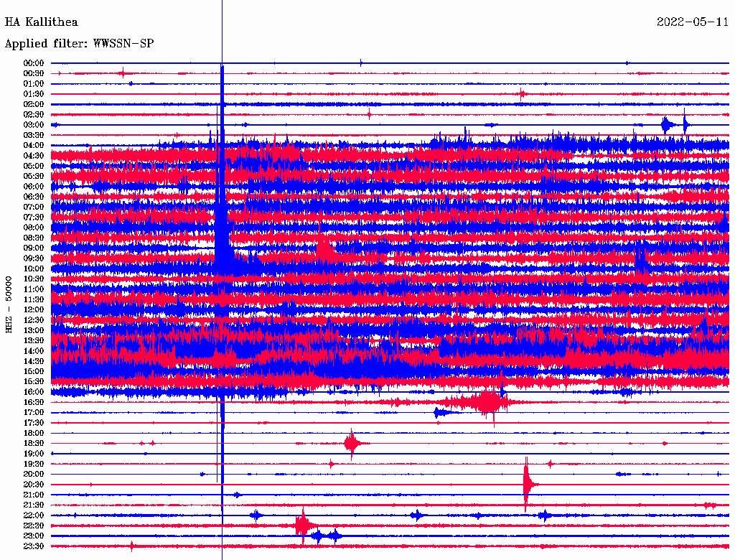Click the 22:00 time label
Image resolution: width=735 pixels, height=560 pixels.
[x=34, y=515]
